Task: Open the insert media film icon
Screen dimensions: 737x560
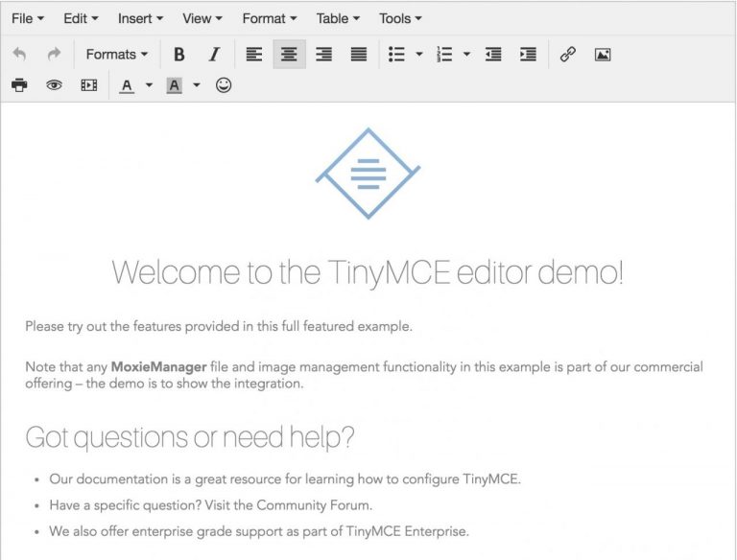Action: pyautogui.click(x=89, y=85)
